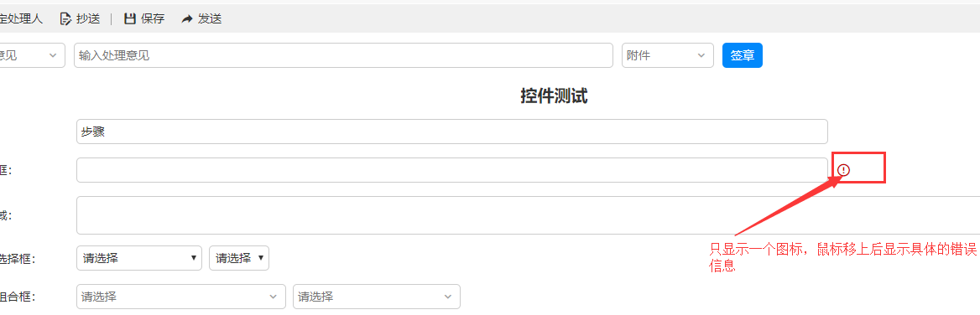Click the 保存 text label in toolbar
This screenshot has width=980, height=315.
(153, 18)
